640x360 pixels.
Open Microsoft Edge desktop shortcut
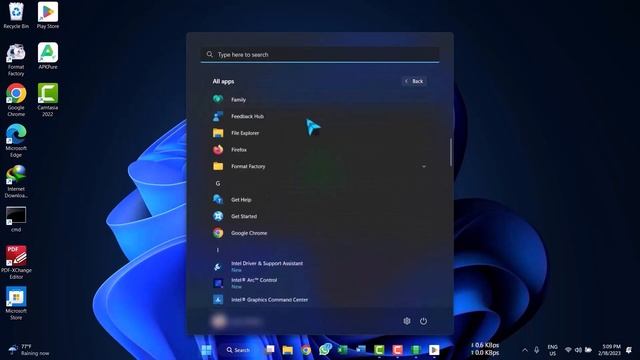tap(16, 141)
